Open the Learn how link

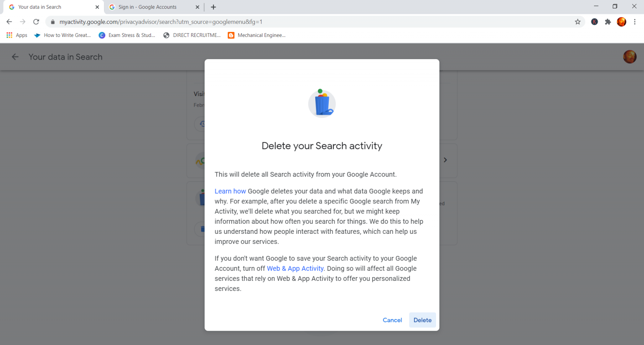click(230, 191)
